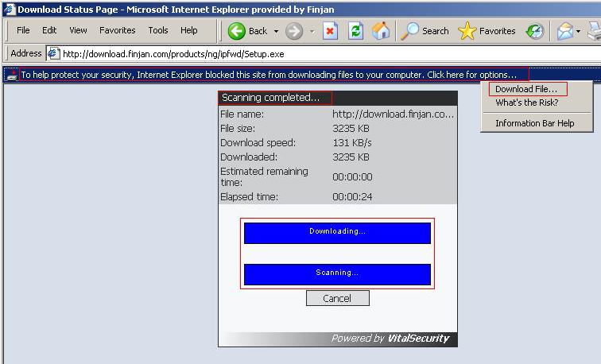
Task: Stop page loading with red X icon
Action: tap(331, 31)
